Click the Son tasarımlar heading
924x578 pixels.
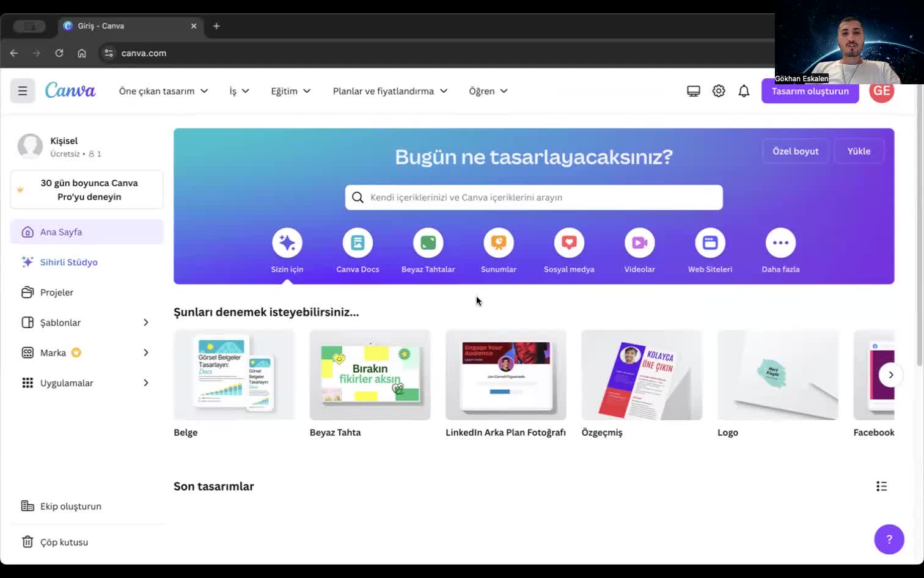[214, 486]
